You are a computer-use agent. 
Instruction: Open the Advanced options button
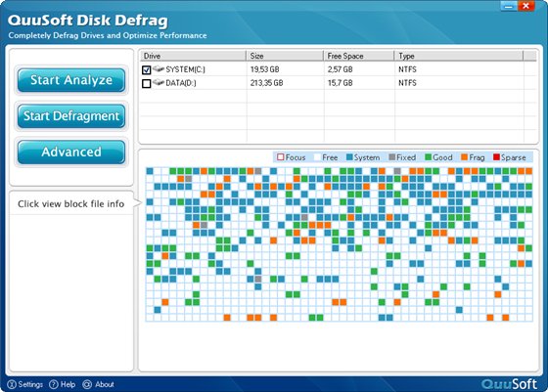coord(71,152)
